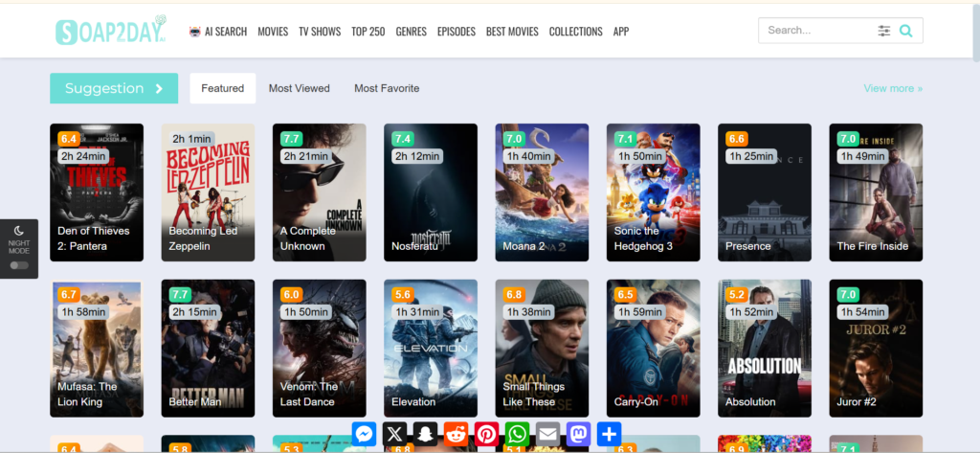Open The Fire Inside poster
Viewport: 980px width, 453px height.
tap(876, 193)
